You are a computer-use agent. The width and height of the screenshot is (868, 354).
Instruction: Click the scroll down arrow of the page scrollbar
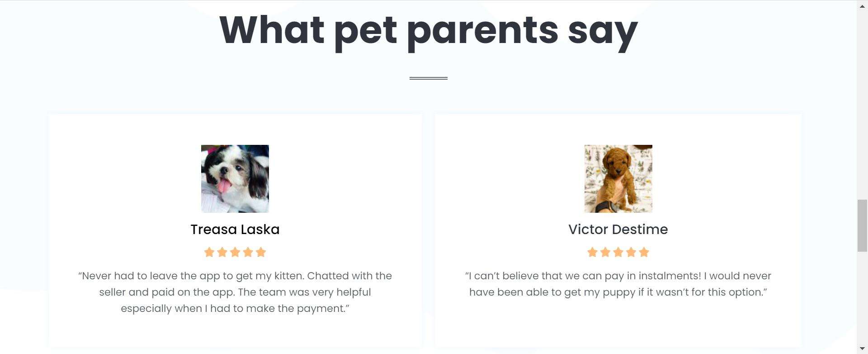[x=862, y=349]
